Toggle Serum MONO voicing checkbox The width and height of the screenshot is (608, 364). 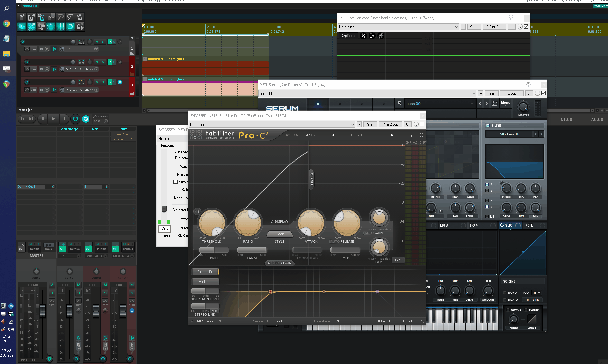pyautogui.click(x=505, y=293)
